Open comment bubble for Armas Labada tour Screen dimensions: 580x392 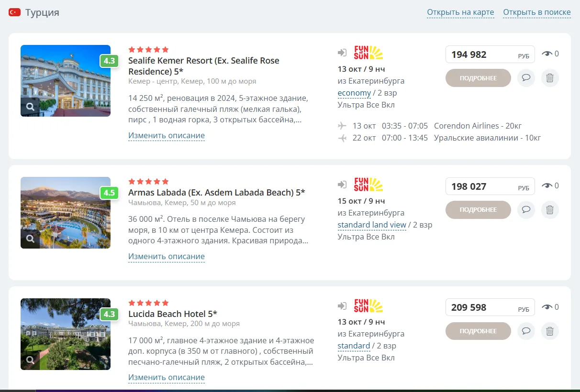526,209
